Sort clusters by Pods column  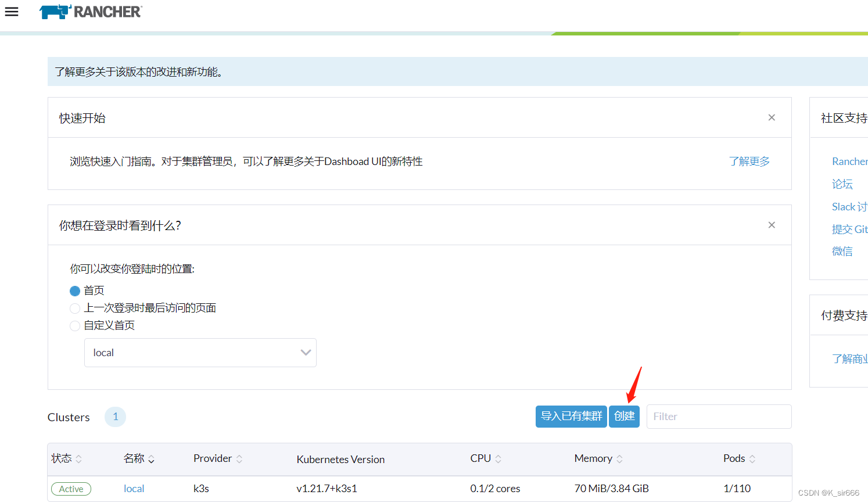click(739, 459)
